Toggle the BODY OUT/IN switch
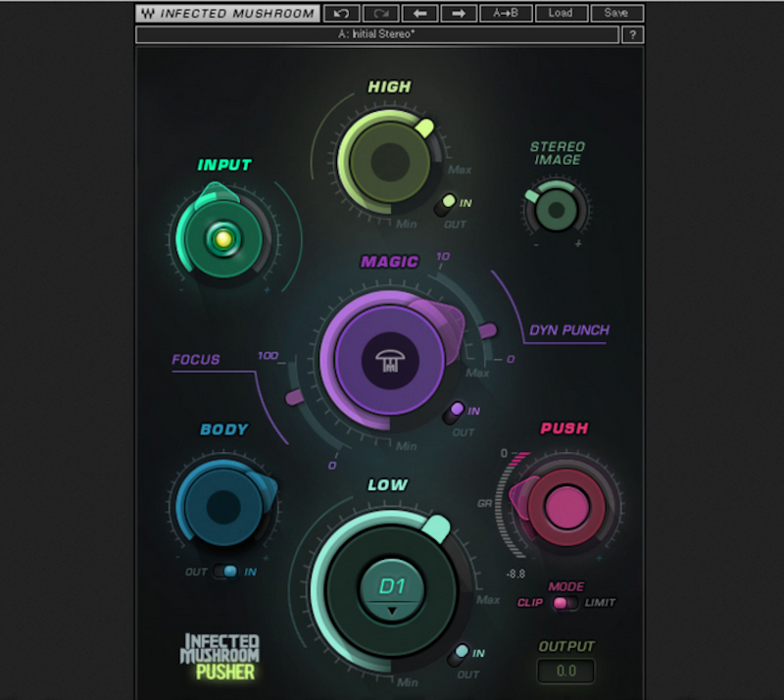 tap(225, 571)
